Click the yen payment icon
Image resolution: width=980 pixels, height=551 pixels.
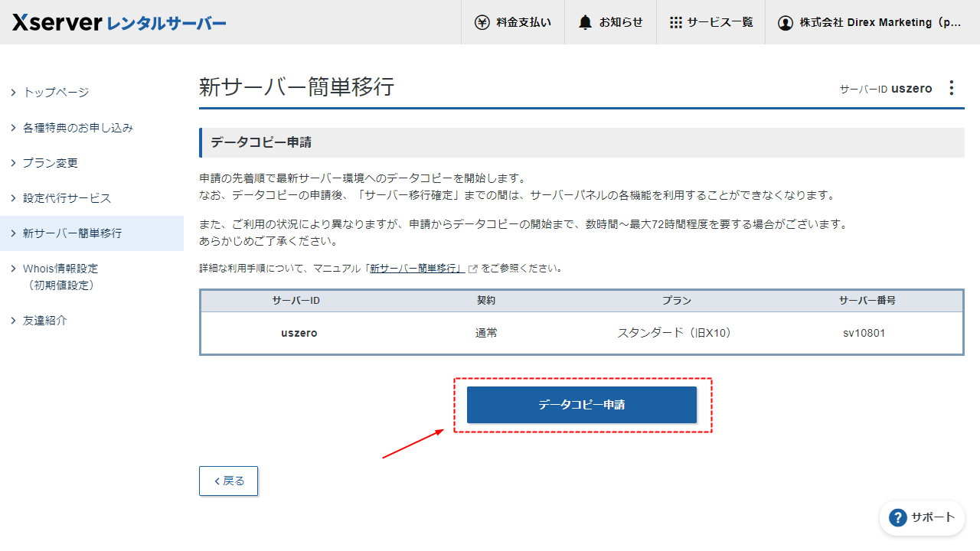[482, 22]
